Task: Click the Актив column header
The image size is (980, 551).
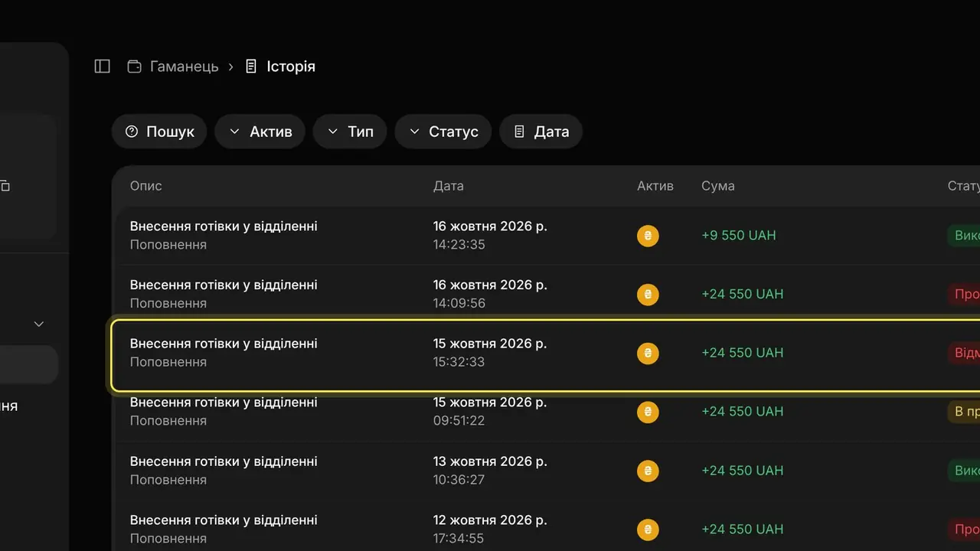Action: (x=655, y=186)
